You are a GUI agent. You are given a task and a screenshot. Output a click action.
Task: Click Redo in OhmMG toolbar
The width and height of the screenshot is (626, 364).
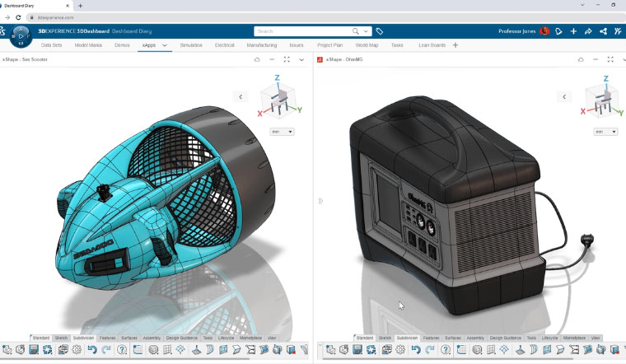coord(430,350)
